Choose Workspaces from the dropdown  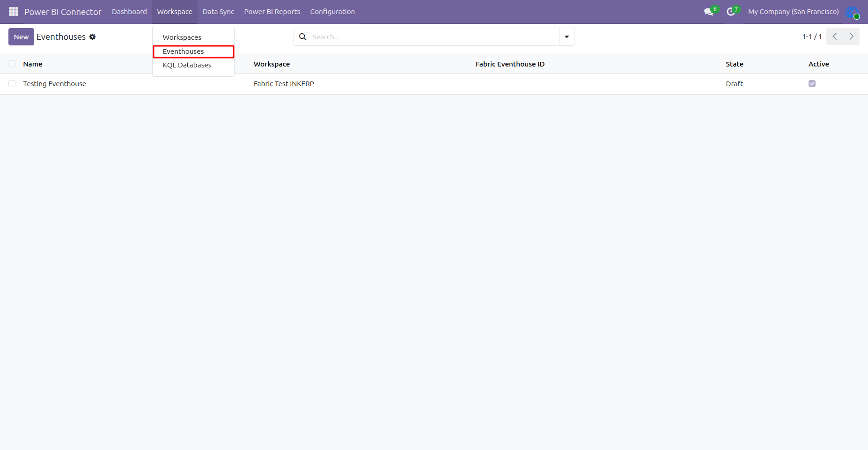pos(193,37)
